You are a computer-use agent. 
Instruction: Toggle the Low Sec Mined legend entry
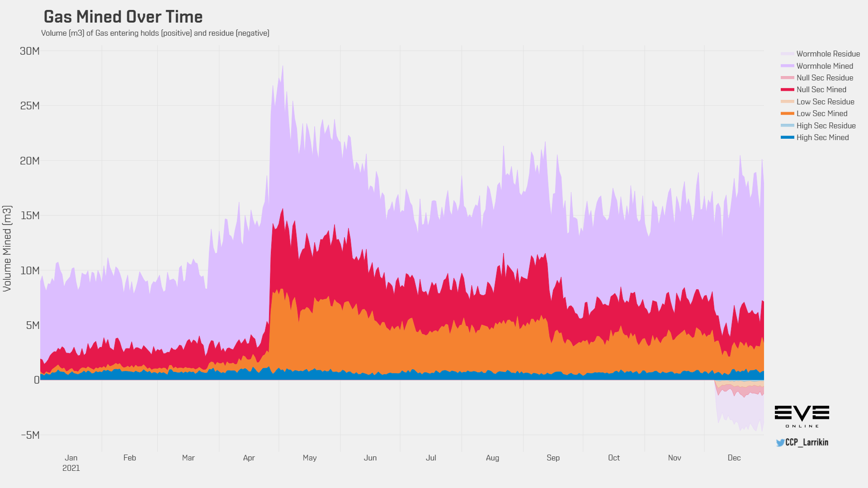coord(814,113)
